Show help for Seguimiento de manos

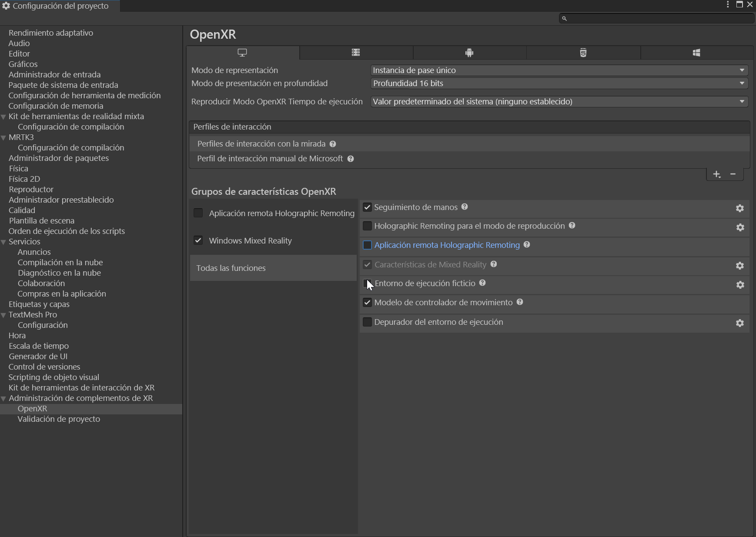point(465,207)
